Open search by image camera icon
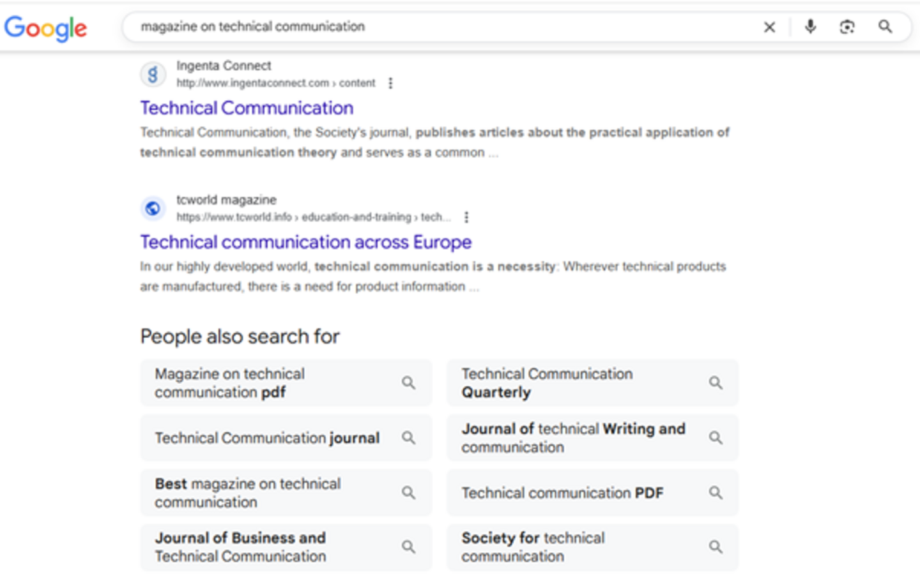The height and width of the screenshot is (588, 920). pos(847,27)
